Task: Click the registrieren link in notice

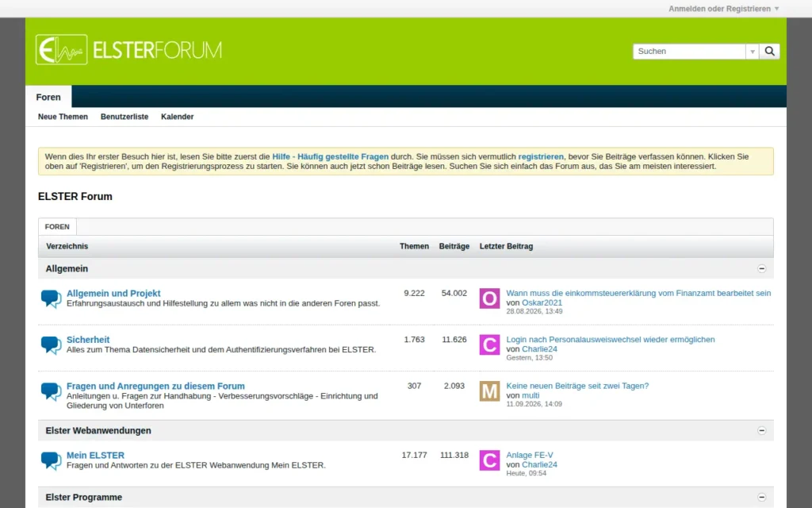Action: (x=541, y=156)
